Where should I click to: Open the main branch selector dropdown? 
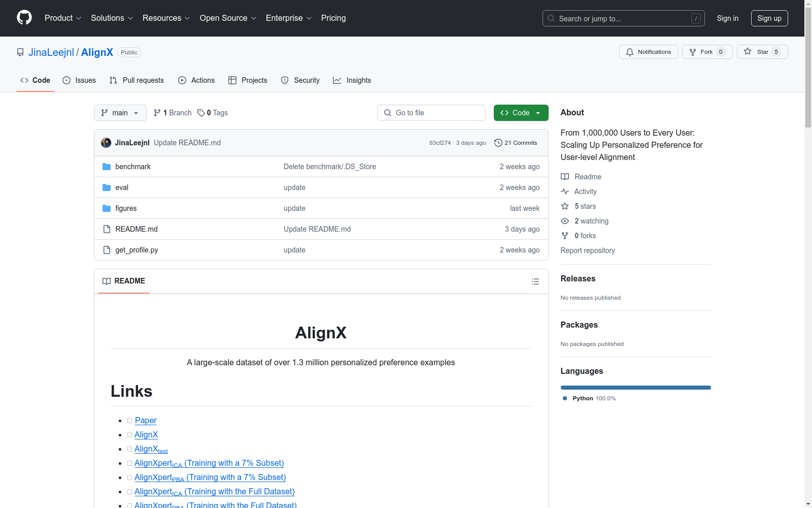pyautogui.click(x=120, y=113)
